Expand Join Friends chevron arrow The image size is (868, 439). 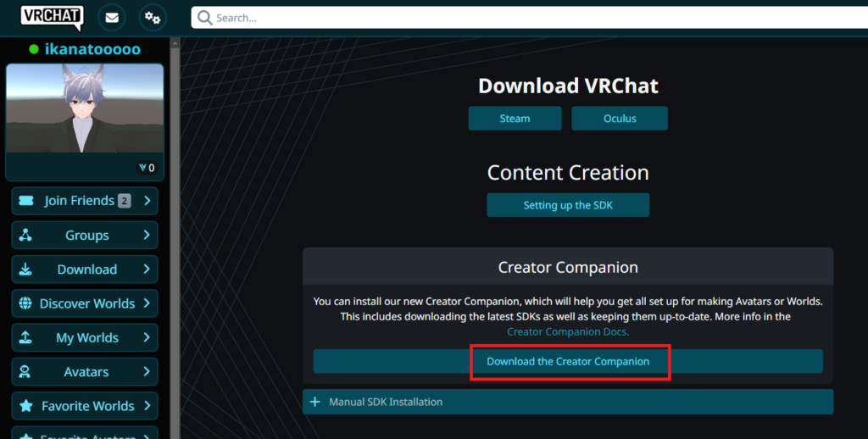point(147,200)
